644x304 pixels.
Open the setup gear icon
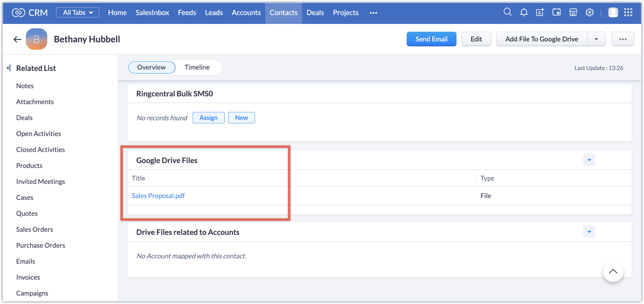coord(589,12)
